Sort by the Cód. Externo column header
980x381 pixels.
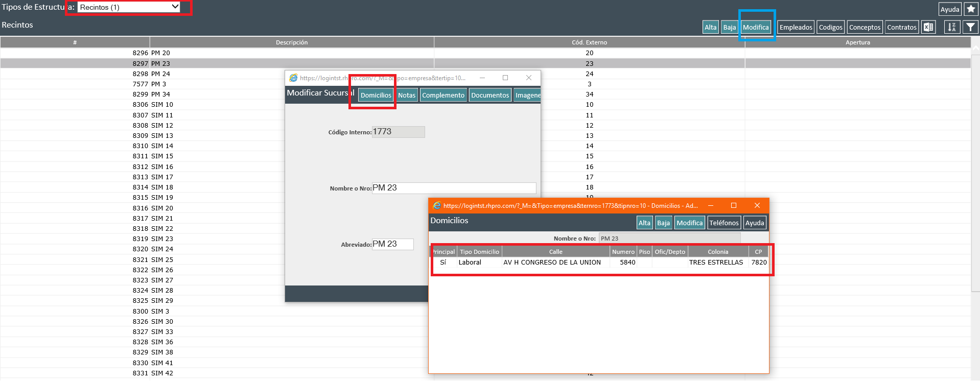click(589, 42)
